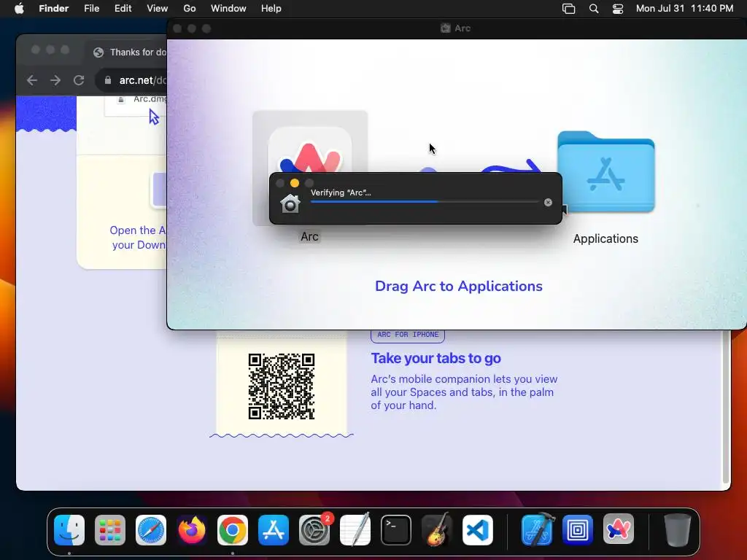Reload the arc.net page
The image size is (747, 560).
(79, 80)
